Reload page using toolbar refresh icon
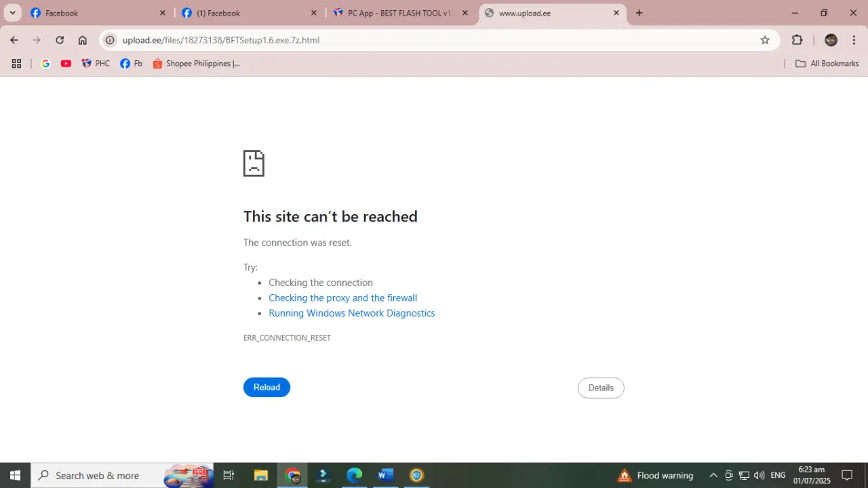868x488 pixels. tap(60, 40)
